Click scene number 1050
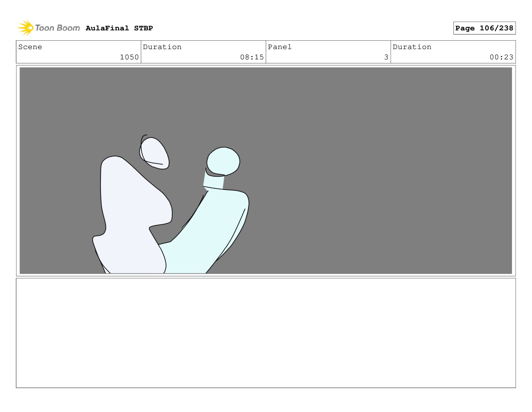 tap(129, 57)
